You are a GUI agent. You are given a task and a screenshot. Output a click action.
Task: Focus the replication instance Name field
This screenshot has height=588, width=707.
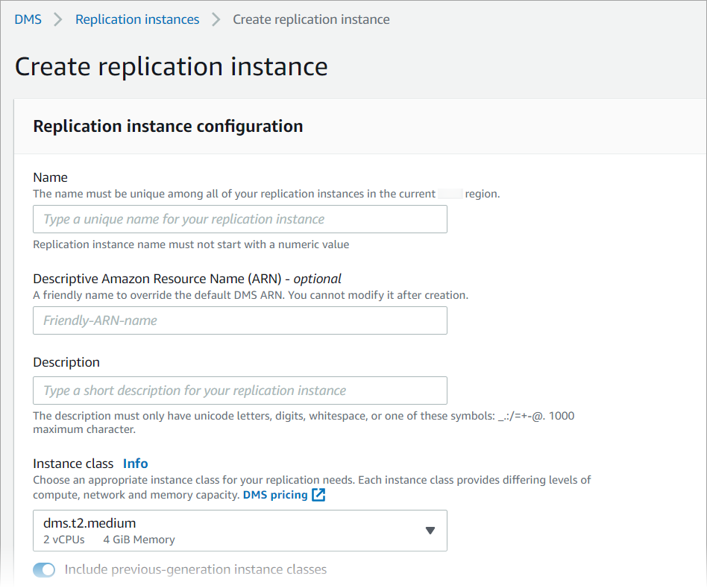(239, 219)
